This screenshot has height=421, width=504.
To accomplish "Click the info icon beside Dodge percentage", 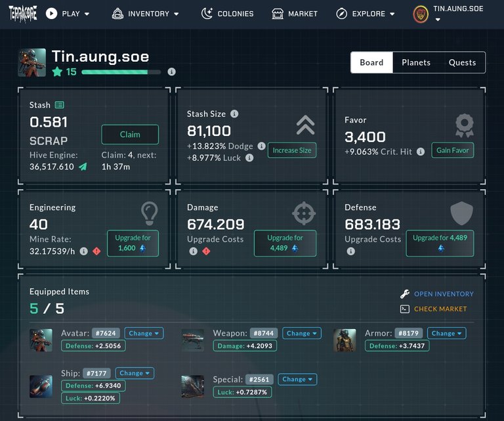I will [261, 146].
